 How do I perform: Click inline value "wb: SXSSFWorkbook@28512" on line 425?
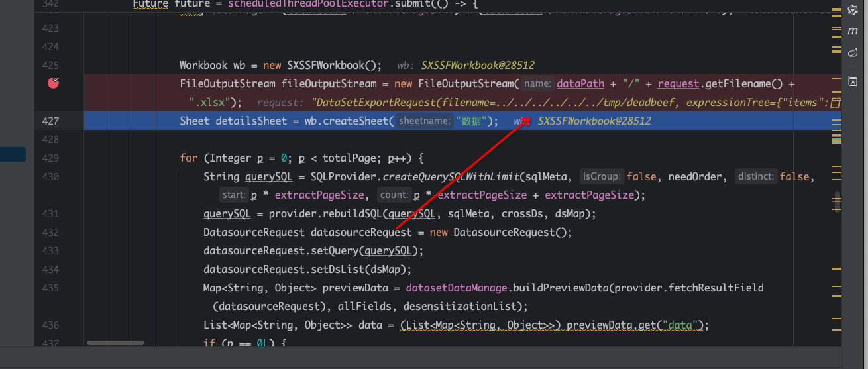tap(465, 66)
